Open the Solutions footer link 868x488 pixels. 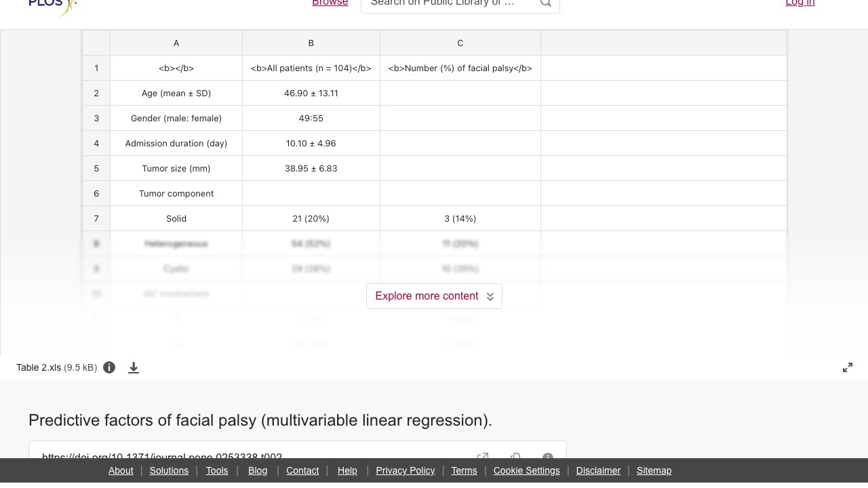(x=169, y=470)
